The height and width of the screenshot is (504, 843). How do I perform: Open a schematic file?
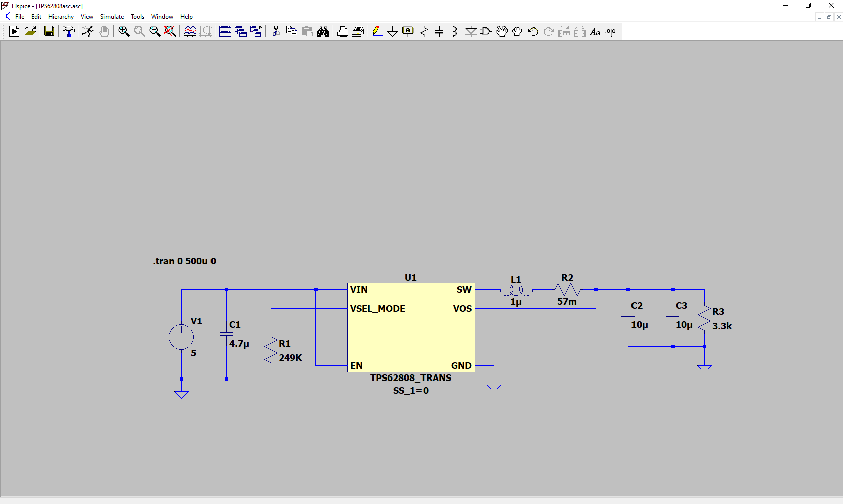(30, 31)
